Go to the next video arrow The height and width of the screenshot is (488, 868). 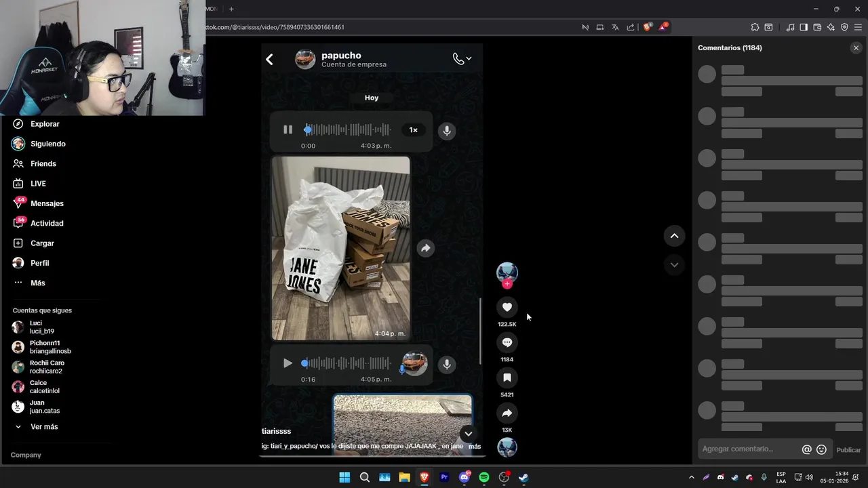pos(674,265)
